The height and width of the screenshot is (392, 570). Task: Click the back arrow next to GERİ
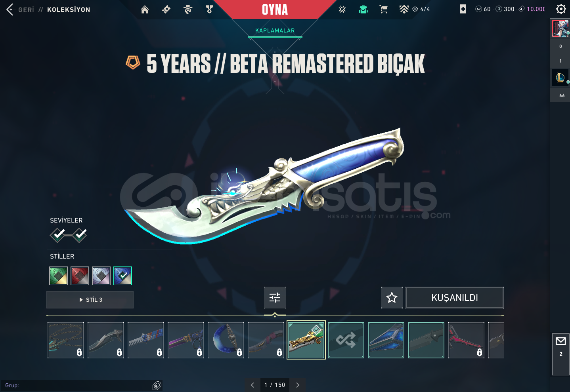click(x=10, y=9)
